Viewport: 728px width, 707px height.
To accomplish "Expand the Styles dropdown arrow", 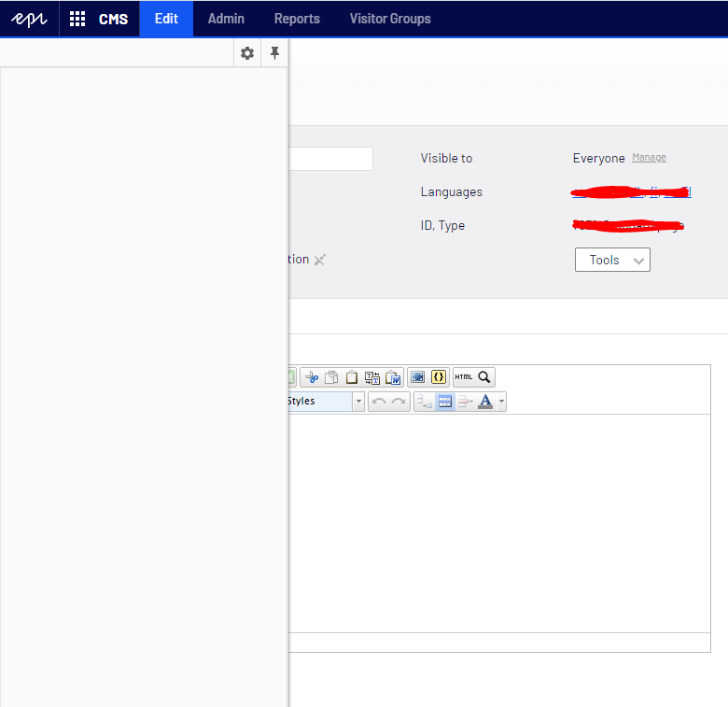I will coord(358,402).
